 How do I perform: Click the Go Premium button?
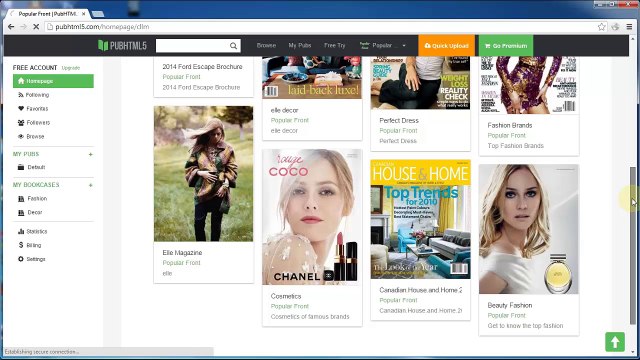506,46
